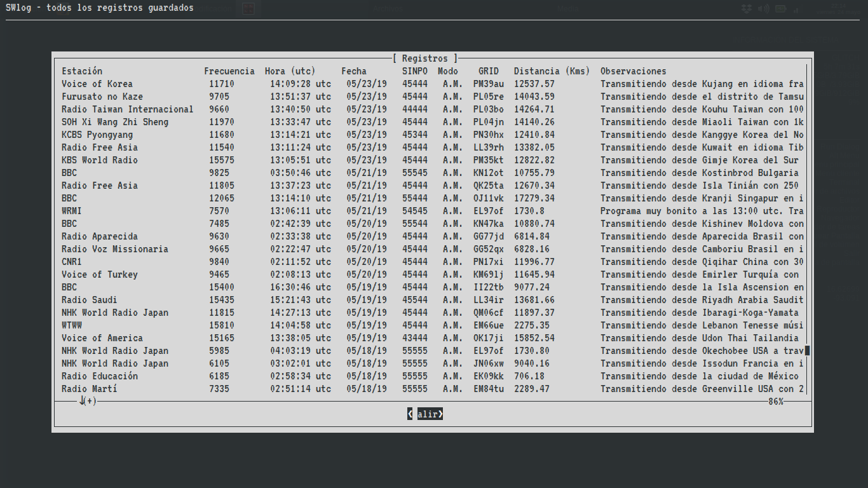This screenshot has width=868, height=488.
Task: Click the distance value 15852.54
Action: point(534,338)
